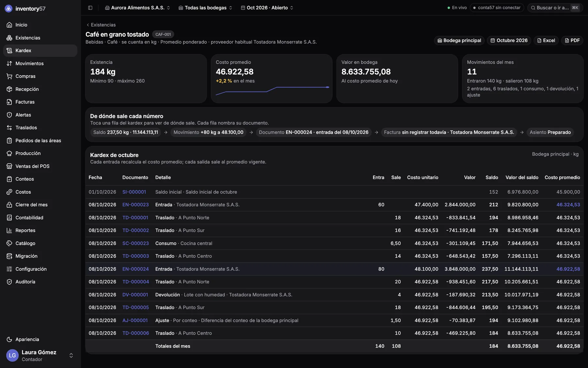Open document DV-000001 link

[135, 295]
